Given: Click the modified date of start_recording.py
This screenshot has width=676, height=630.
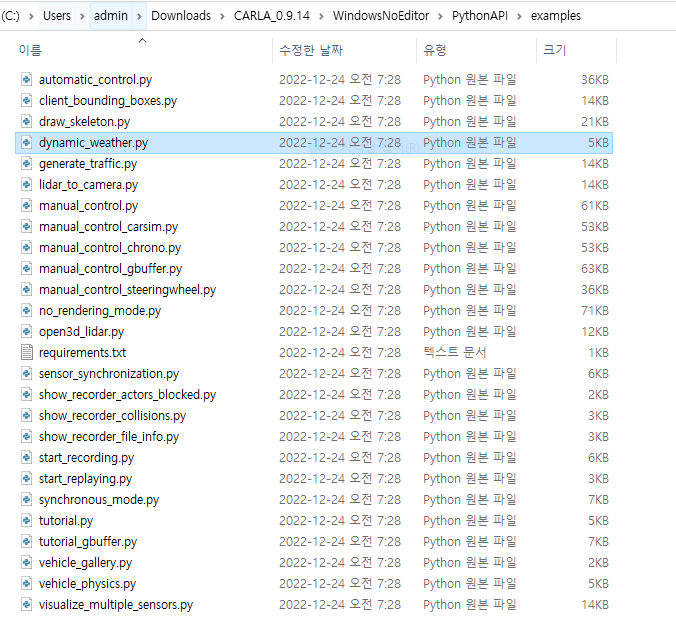Looking at the screenshot, I should coord(340,458).
